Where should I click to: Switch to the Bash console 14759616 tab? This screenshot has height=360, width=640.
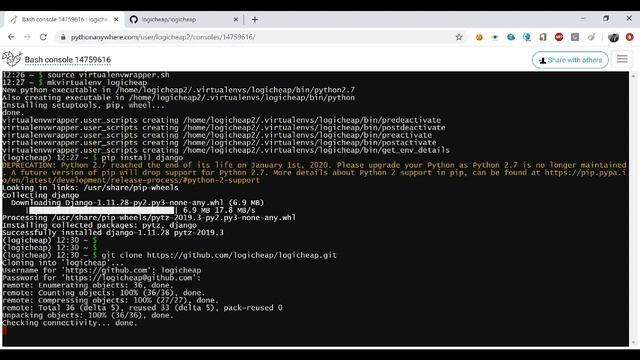pos(63,19)
